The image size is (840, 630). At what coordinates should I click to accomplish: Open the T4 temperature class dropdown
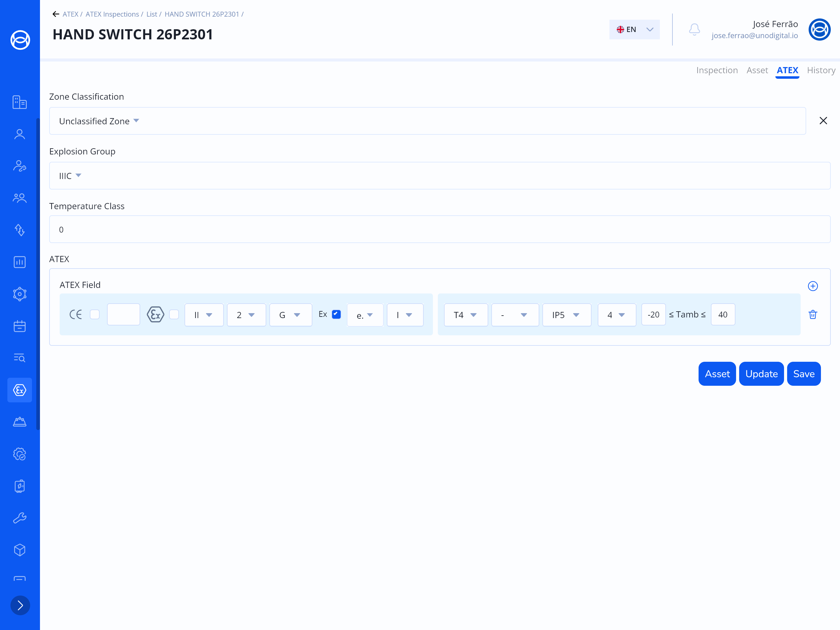tap(466, 315)
